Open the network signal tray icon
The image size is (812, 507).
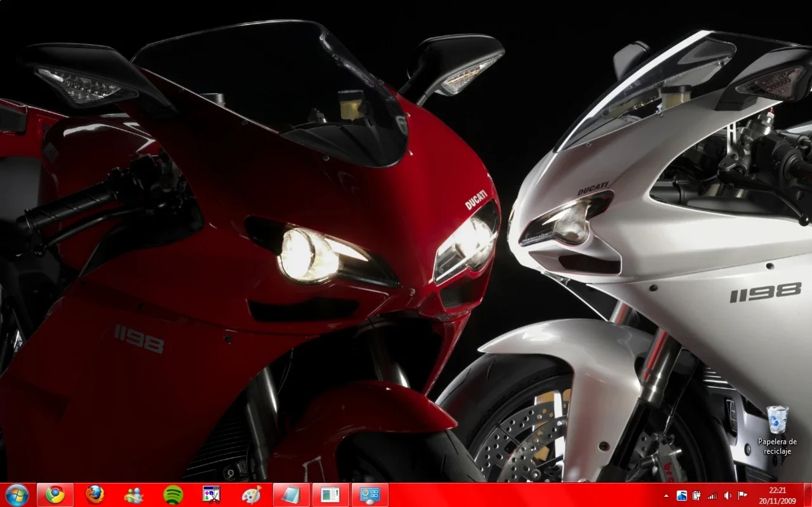(712, 496)
